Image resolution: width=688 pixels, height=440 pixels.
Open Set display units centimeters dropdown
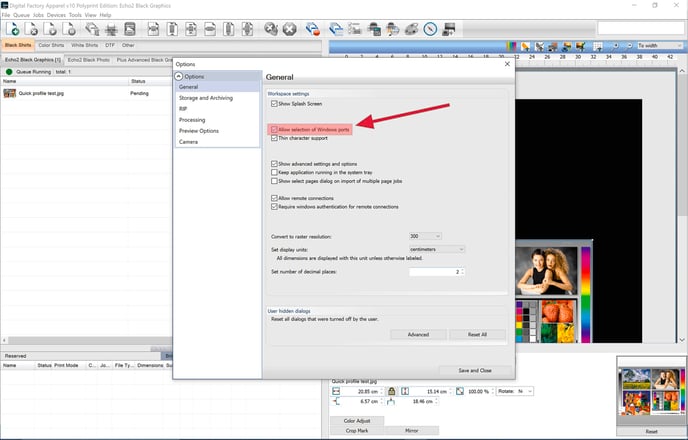[437, 249]
